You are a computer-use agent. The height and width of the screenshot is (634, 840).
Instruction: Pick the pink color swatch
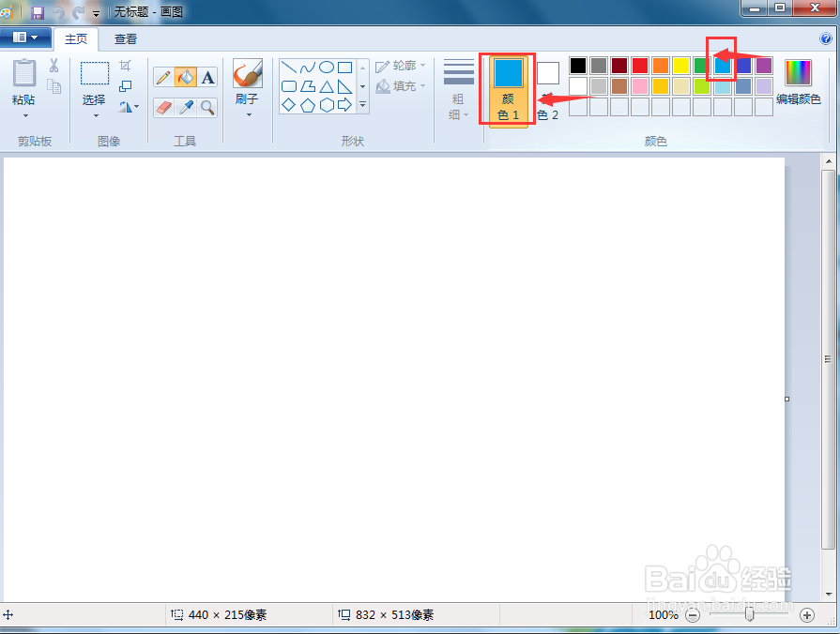[x=640, y=85]
